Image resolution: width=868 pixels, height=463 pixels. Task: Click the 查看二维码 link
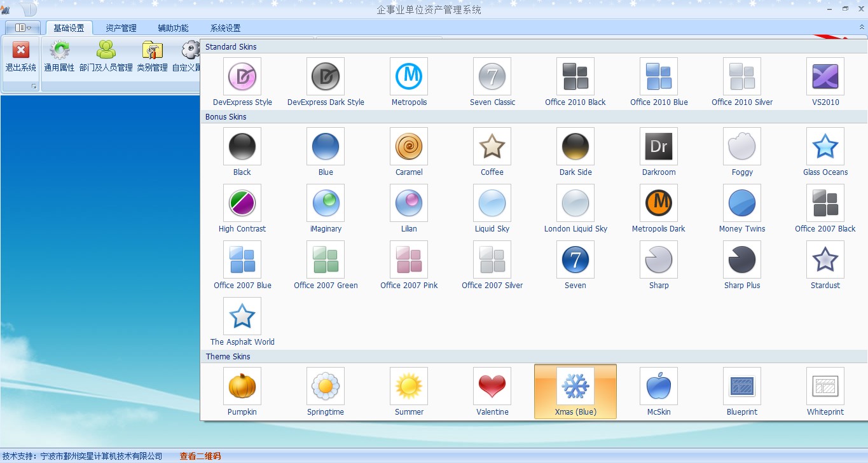[200, 456]
